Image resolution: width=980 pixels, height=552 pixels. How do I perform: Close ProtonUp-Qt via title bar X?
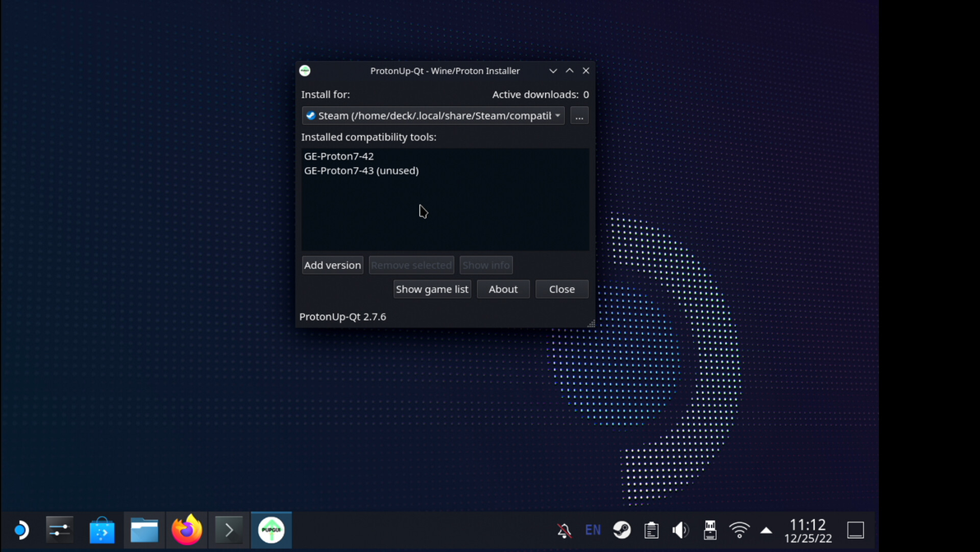coord(585,71)
